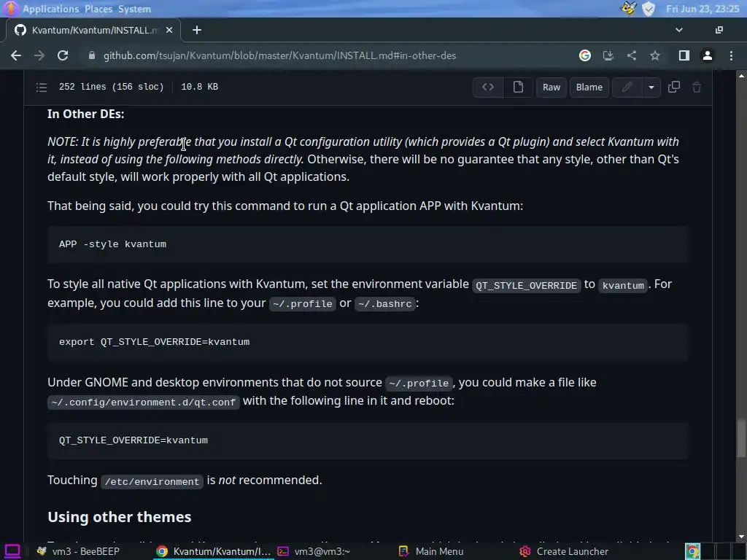Screen dimensions: 747x560
Task: Switch to the vm3@vm3:~ terminal window
Action: (314, 551)
